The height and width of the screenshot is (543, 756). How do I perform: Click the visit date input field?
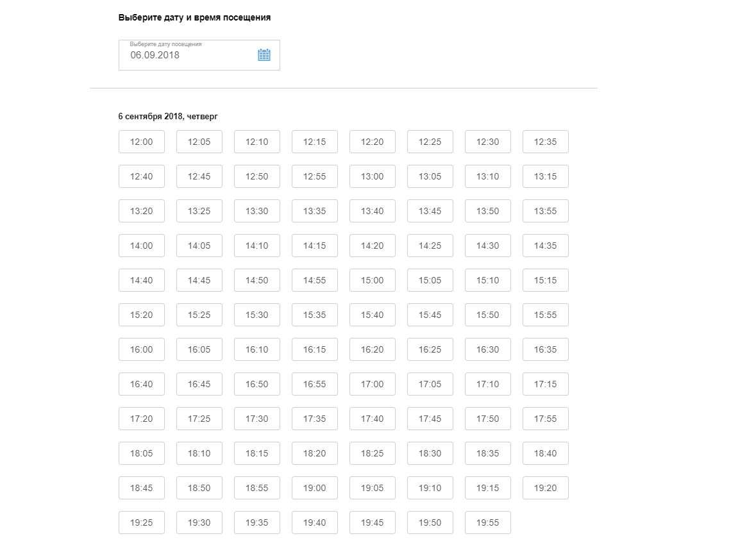(x=186, y=55)
